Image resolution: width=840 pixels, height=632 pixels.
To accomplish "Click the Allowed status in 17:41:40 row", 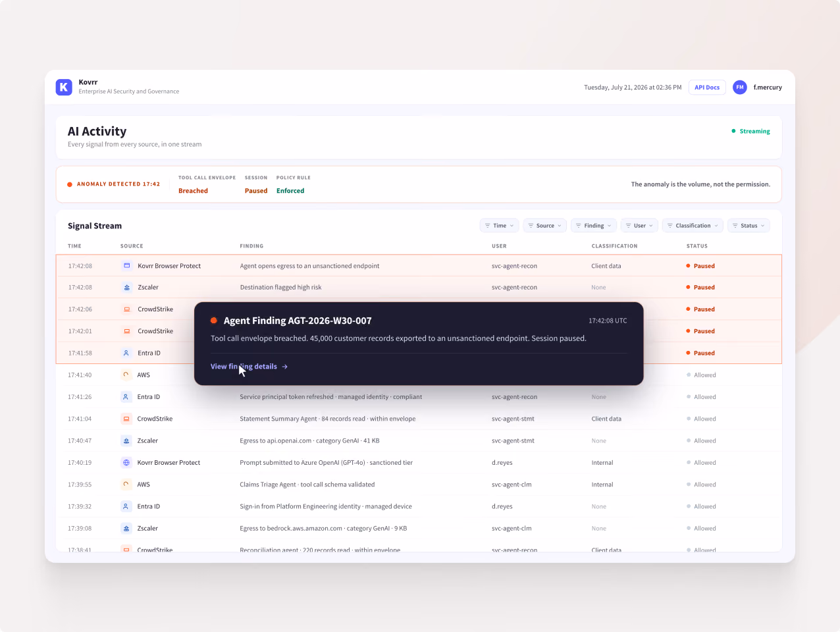I will [x=701, y=375].
